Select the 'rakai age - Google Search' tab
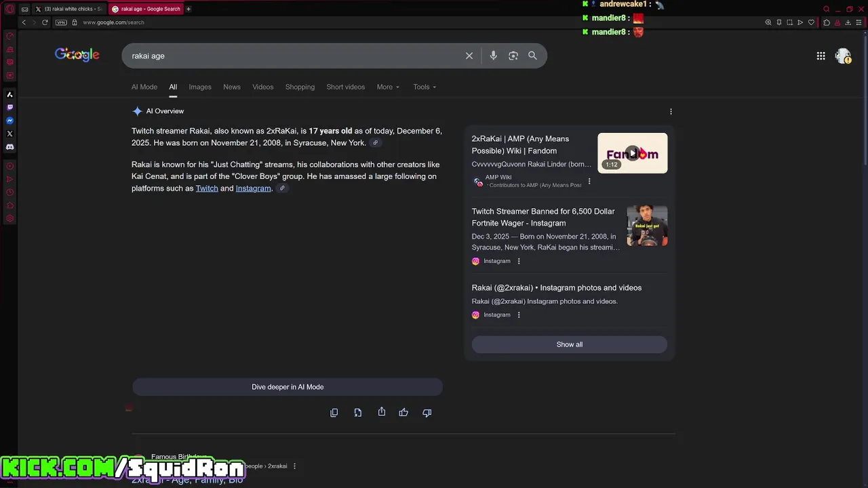The height and width of the screenshot is (488, 868). click(146, 9)
